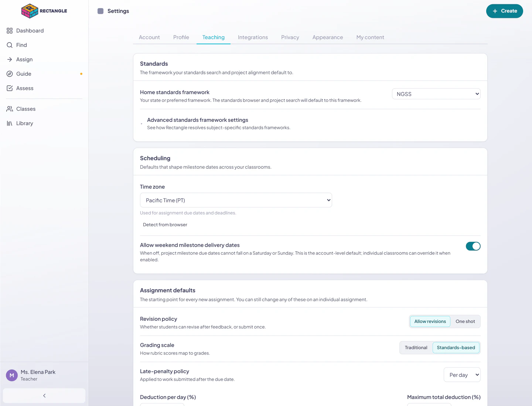Click the Teacher role label
532x406 pixels.
(x=29, y=379)
